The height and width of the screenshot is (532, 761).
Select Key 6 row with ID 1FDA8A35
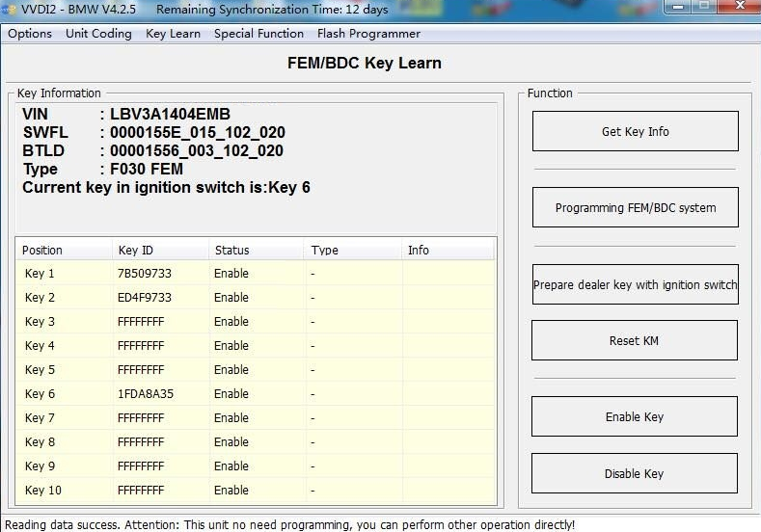(x=145, y=394)
